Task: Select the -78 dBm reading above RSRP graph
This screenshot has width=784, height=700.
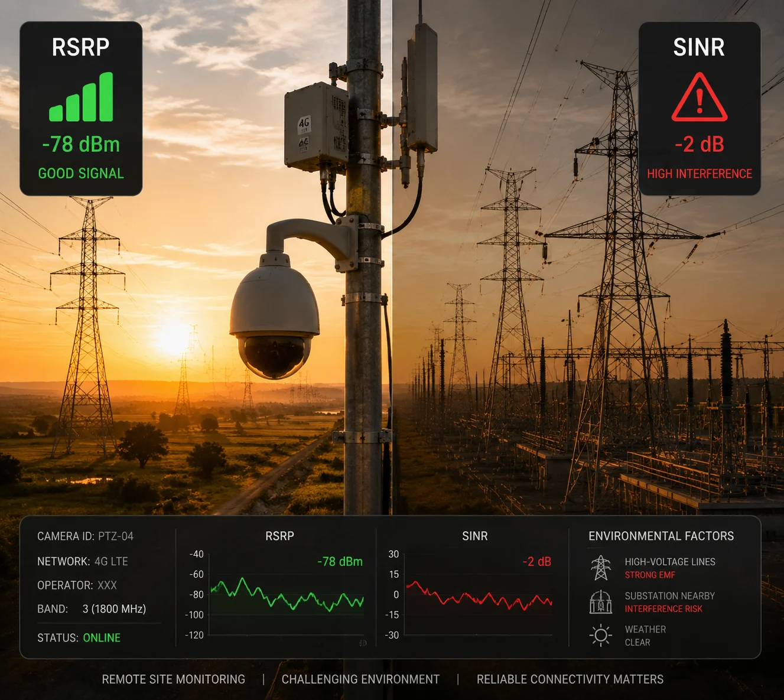Action: (340, 562)
